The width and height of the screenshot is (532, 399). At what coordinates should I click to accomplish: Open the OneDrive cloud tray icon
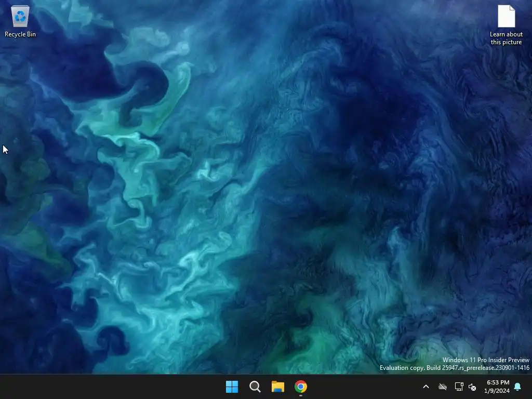point(443,387)
